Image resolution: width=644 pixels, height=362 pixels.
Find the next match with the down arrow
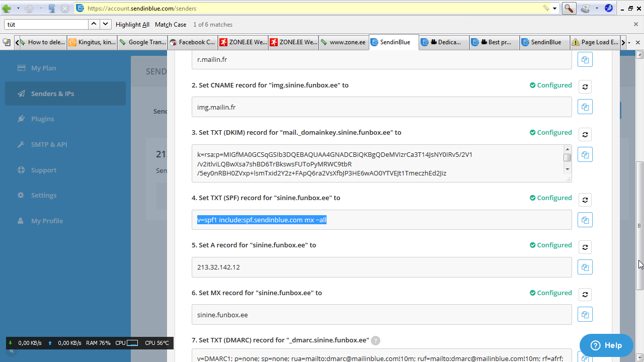106,24
